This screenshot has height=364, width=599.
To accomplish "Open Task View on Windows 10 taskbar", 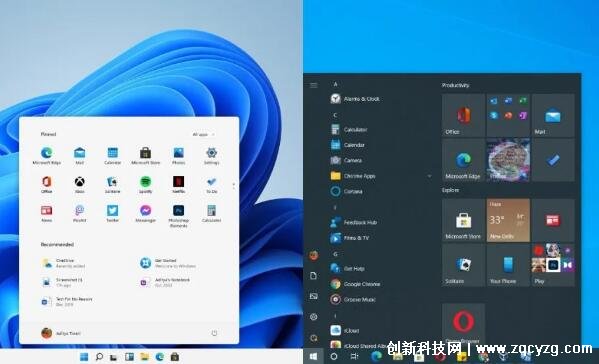I will (354, 356).
